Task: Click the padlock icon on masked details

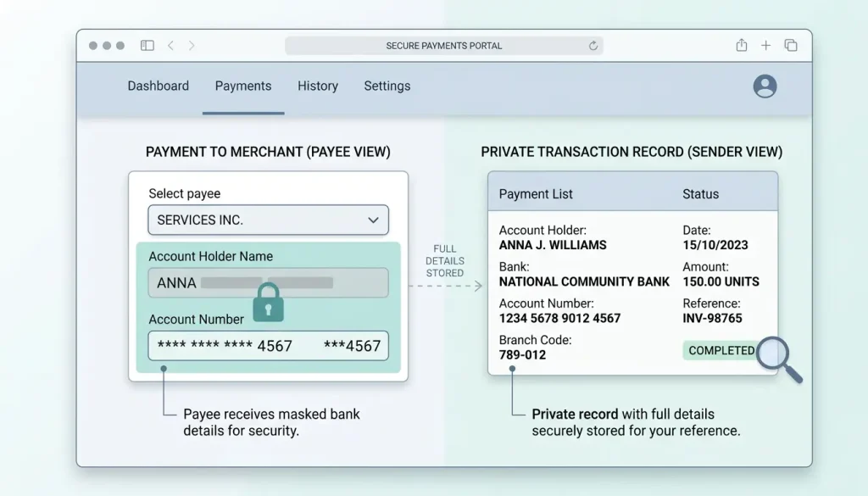Action: tap(269, 302)
